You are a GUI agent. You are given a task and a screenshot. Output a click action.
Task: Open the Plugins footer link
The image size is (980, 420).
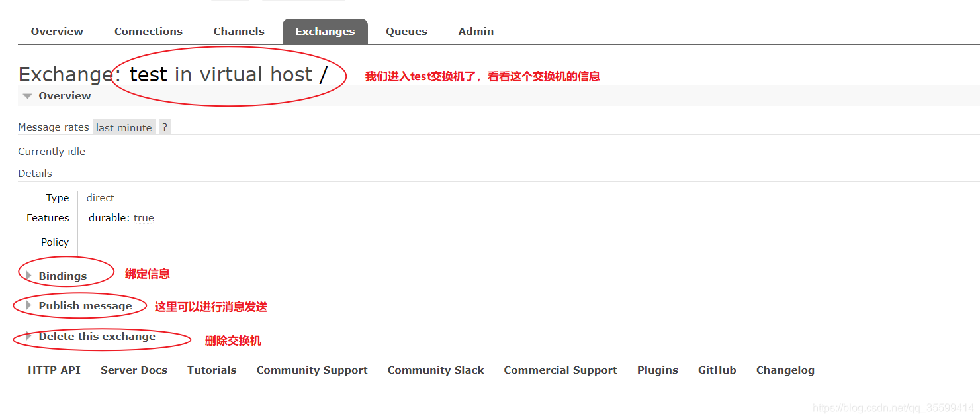click(x=657, y=370)
